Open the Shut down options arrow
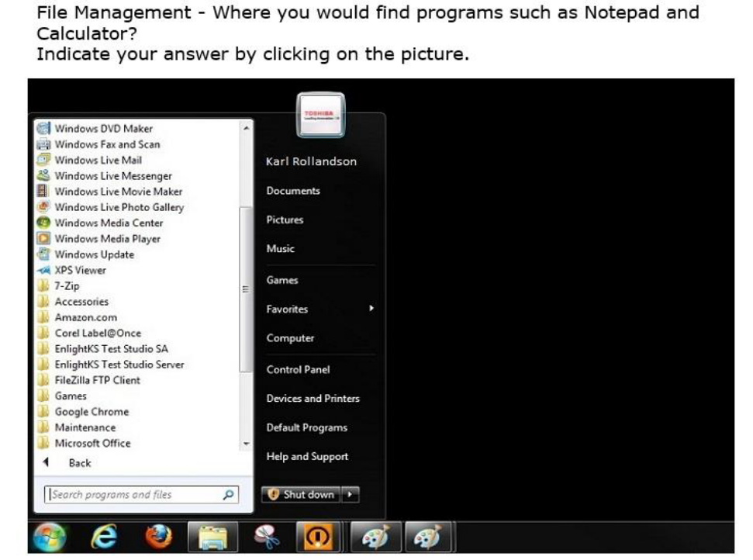The height and width of the screenshot is (560, 753). point(351,495)
